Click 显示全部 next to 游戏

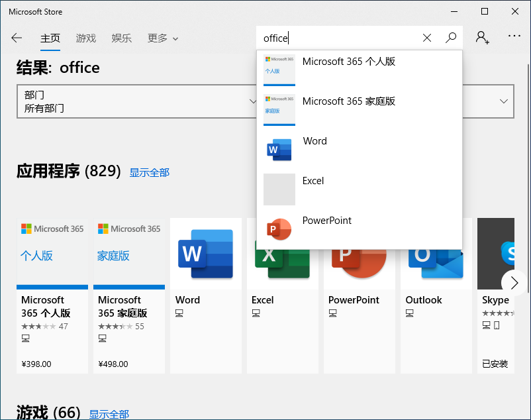tap(109, 414)
